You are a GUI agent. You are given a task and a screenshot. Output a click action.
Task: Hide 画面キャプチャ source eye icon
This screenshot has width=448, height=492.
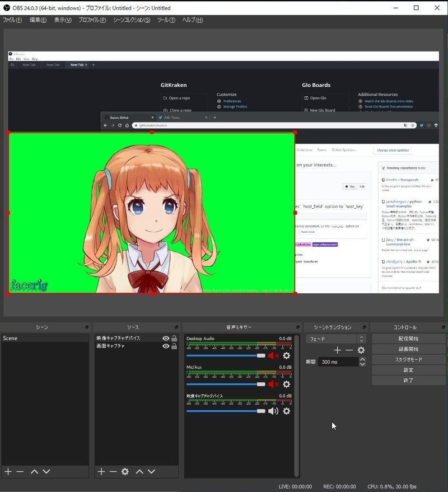click(x=166, y=346)
